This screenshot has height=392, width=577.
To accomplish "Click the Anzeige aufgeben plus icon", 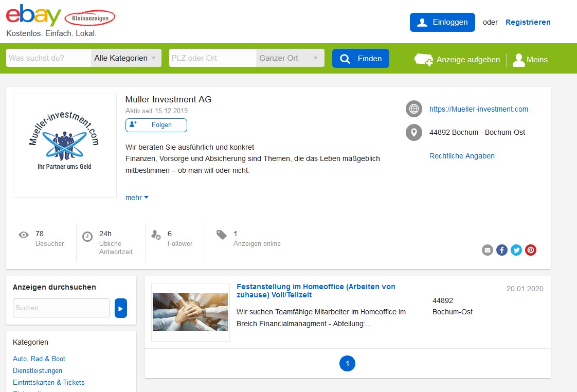I will pyautogui.click(x=423, y=60).
